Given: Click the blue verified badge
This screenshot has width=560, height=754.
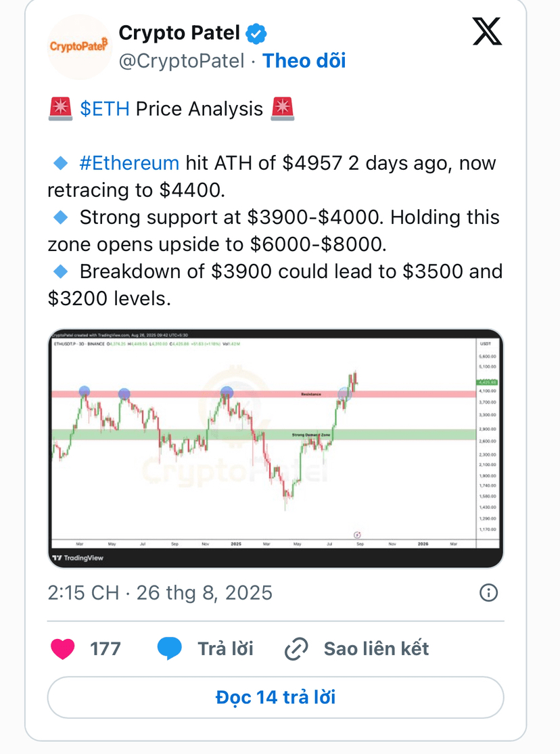Looking at the screenshot, I should pos(256,34).
